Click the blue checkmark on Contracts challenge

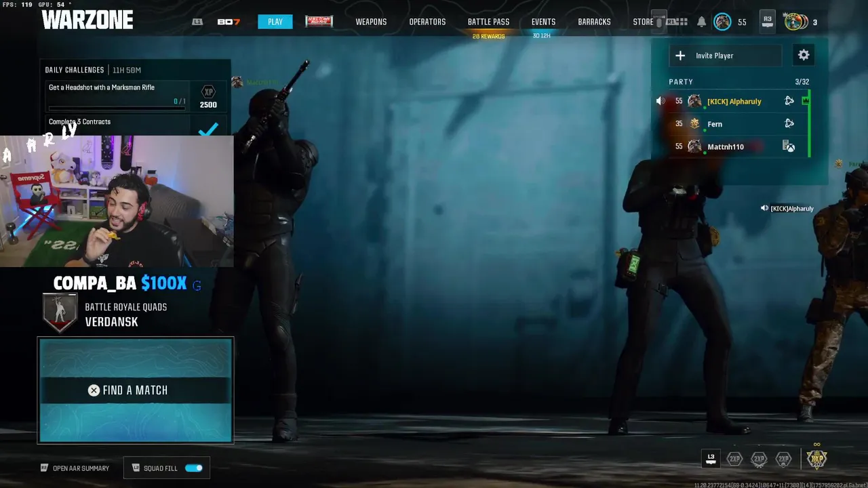coord(208,129)
